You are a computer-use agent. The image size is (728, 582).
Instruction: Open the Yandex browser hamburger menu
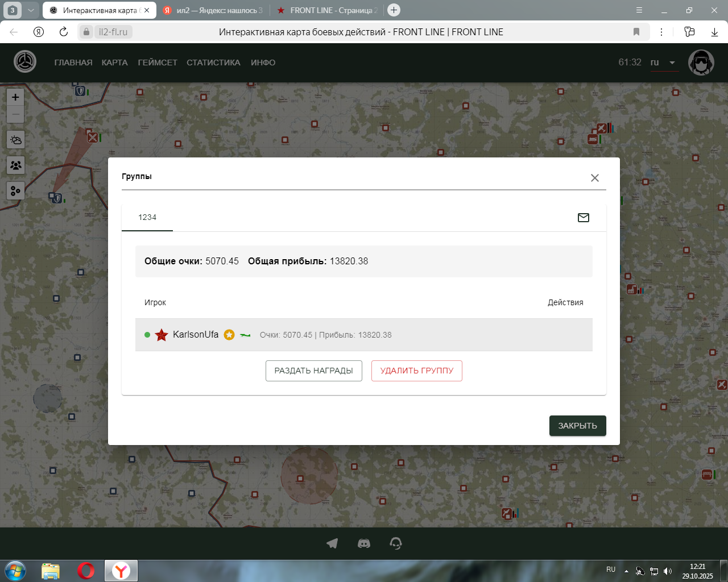coord(639,10)
